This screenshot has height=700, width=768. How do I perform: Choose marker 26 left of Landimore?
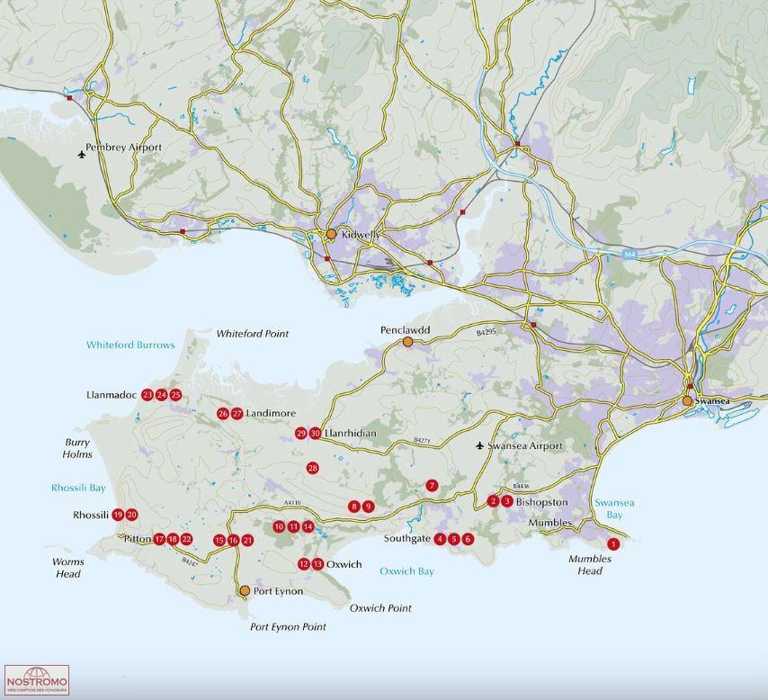pyautogui.click(x=223, y=414)
